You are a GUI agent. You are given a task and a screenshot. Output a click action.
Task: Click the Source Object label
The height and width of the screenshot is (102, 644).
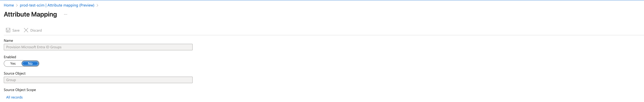pos(14,73)
